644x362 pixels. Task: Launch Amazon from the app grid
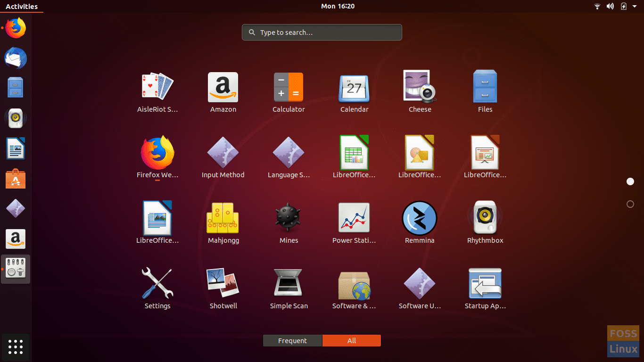(223, 87)
